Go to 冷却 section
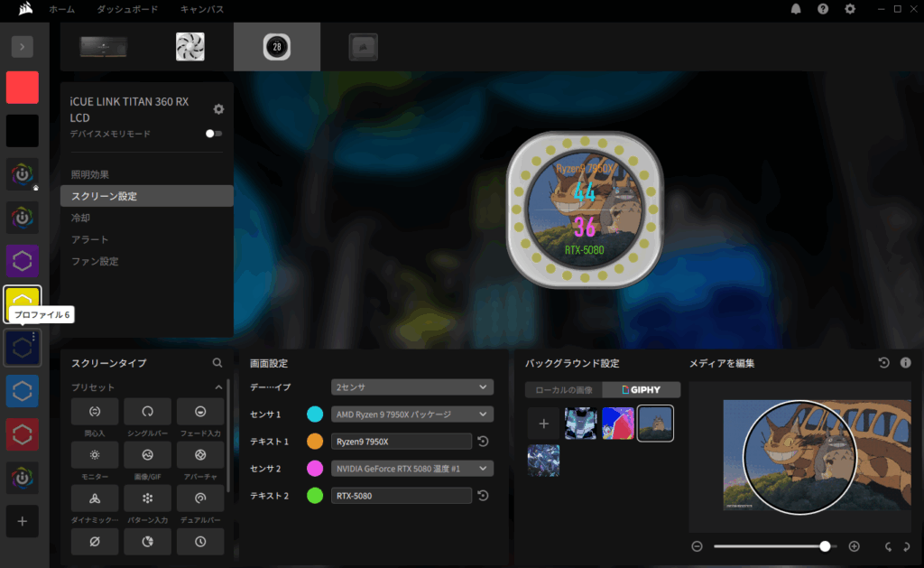Screen dimensions: 924x568 pos(147,218)
